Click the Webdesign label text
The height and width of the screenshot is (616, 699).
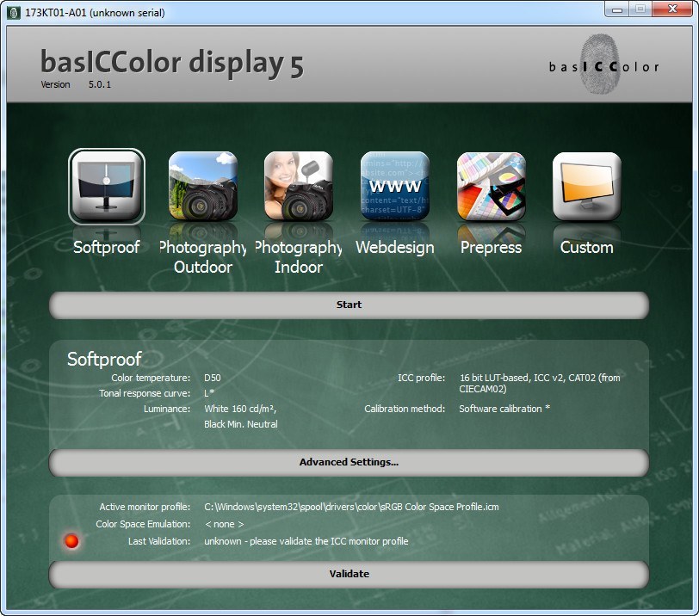[395, 247]
